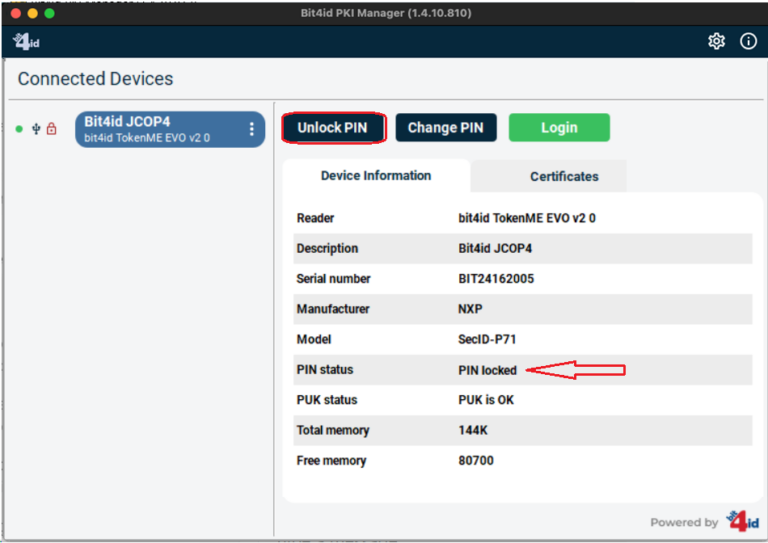Select the PIN locked status value

pos(487,370)
